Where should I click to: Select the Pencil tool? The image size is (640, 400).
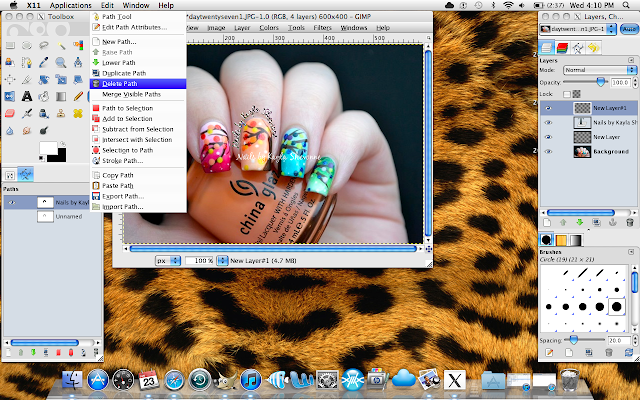pyautogui.click(x=78, y=96)
